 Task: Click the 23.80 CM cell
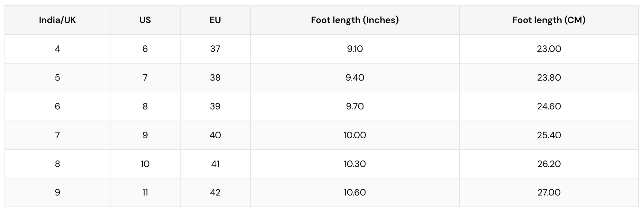tap(549, 78)
